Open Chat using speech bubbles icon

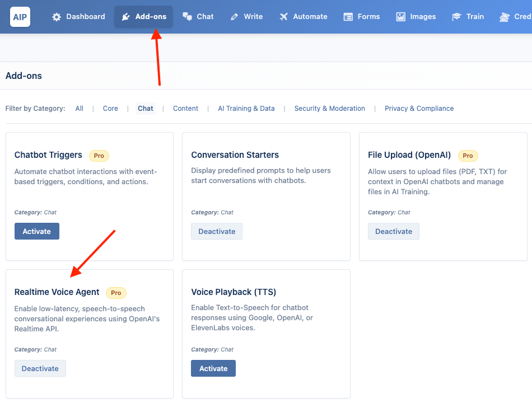pos(187,17)
